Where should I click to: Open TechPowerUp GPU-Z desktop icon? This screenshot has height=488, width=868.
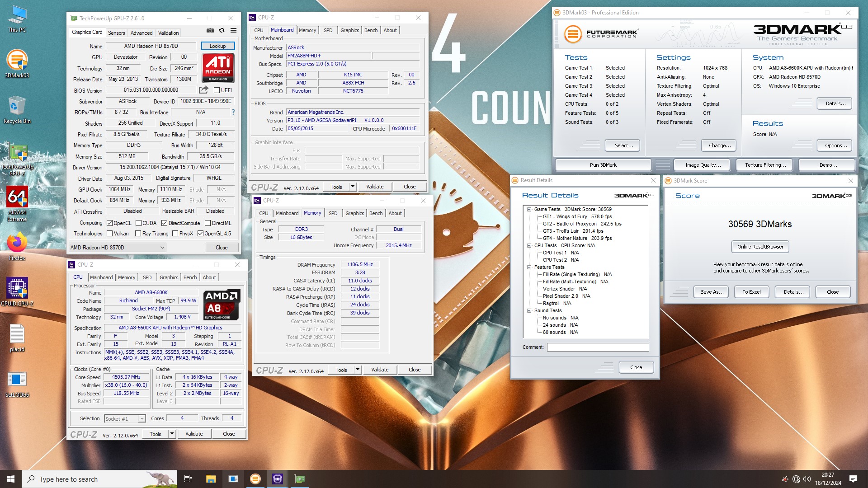17,160
